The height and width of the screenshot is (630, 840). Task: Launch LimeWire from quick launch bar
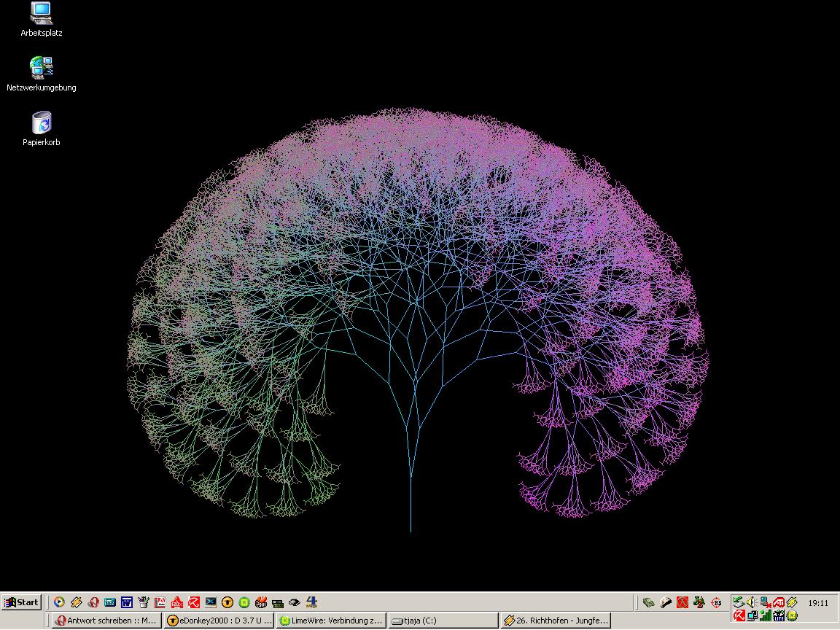[244, 602]
